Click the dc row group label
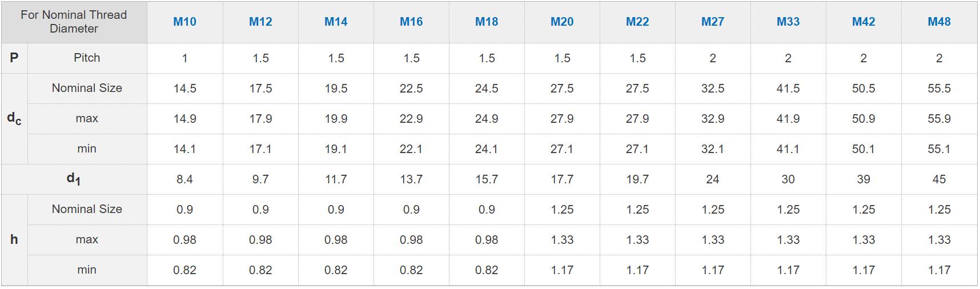The height and width of the screenshot is (289, 980). [x=14, y=118]
